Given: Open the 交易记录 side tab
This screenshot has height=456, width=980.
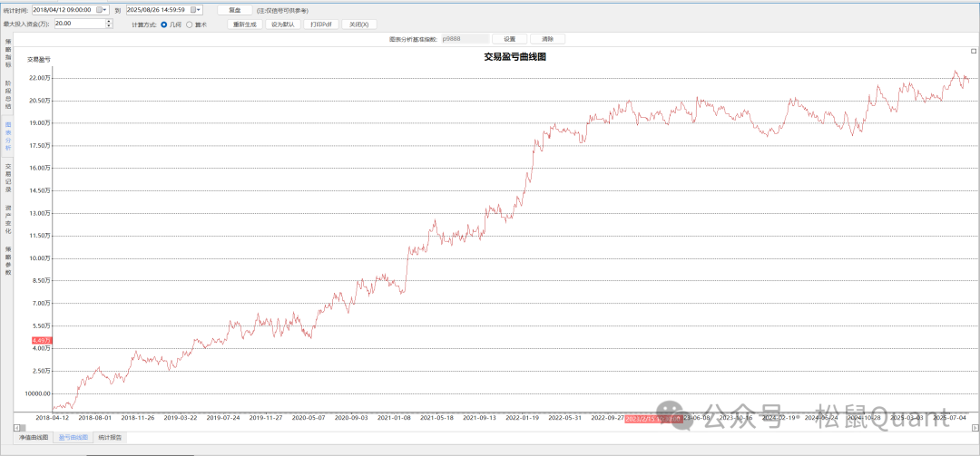Looking at the screenshot, I should click(8, 176).
